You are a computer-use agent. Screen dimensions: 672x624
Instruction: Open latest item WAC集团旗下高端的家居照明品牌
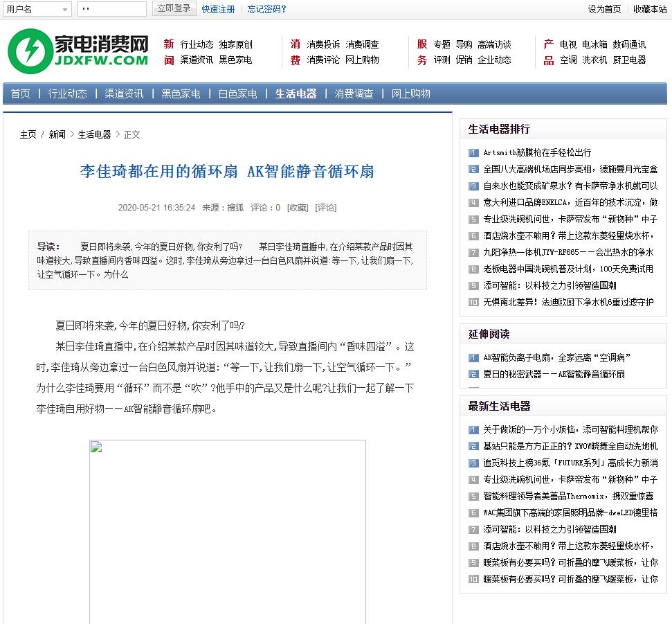(570, 512)
